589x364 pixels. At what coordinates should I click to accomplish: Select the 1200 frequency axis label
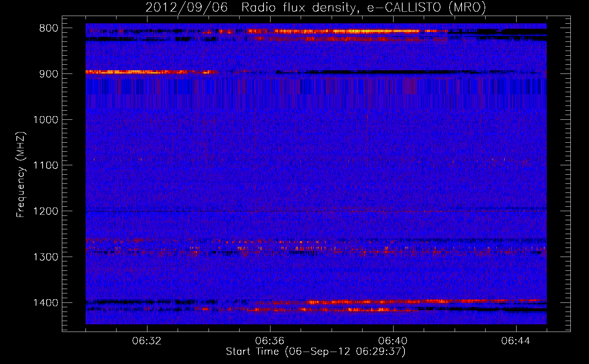[46, 211]
